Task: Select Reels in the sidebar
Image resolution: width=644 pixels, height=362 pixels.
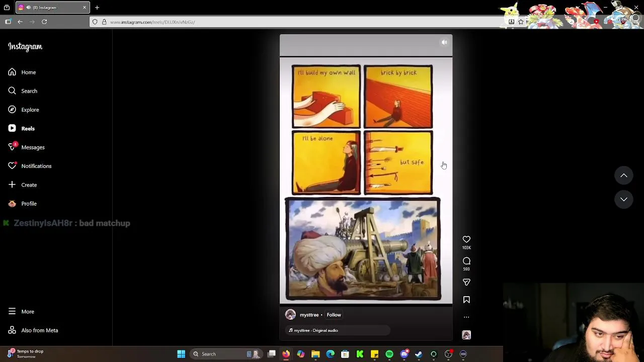Action: [22, 129]
